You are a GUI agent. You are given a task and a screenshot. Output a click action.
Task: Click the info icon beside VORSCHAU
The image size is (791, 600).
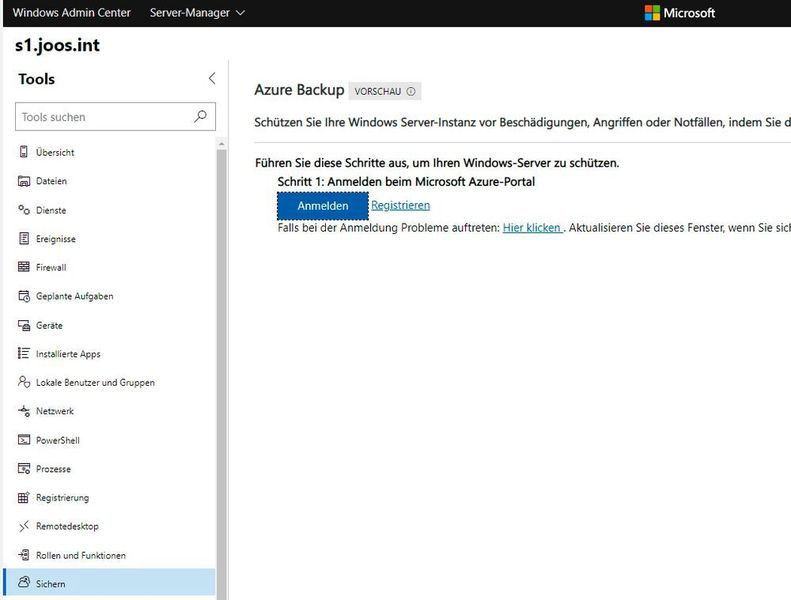pyautogui.click(x=411, y=91)
